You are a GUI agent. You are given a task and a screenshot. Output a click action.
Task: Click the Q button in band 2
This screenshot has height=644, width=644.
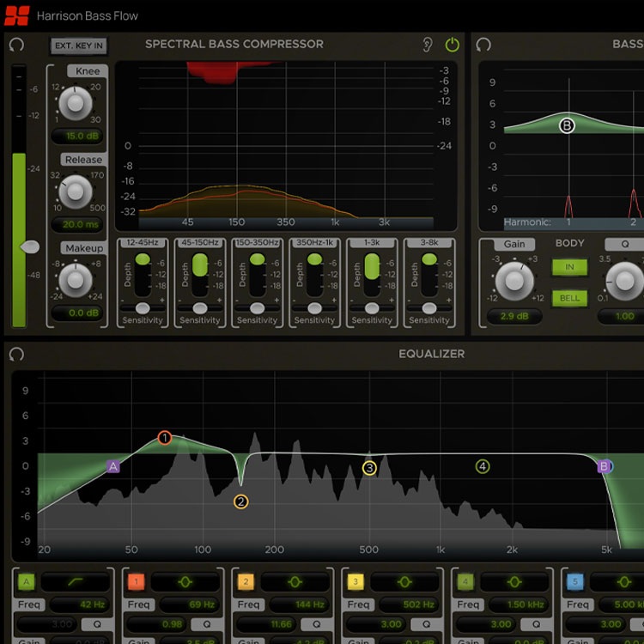pyautogui.click(x=316, y=624)
